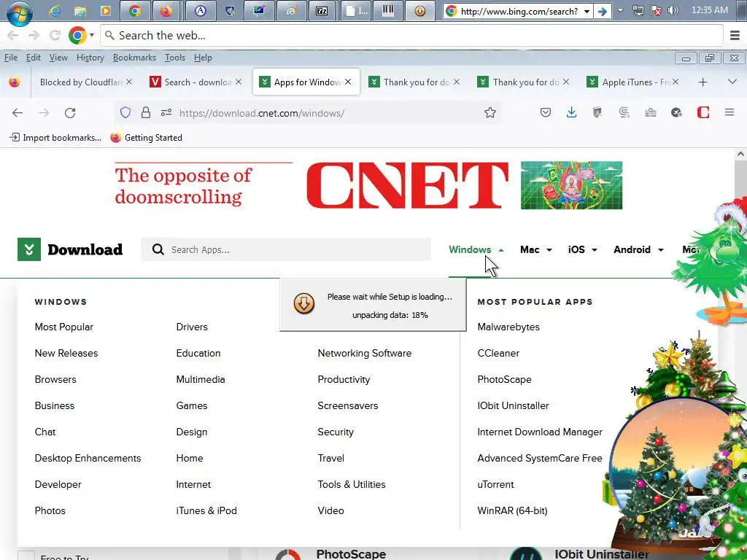747x560 pixels.
Task: Open the 7z taskbar application
Action: 322,11
